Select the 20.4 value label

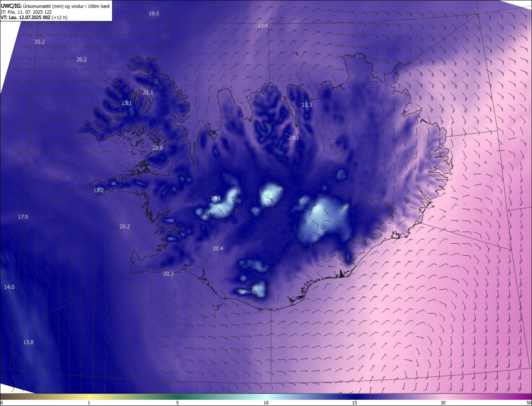(218, 249)
